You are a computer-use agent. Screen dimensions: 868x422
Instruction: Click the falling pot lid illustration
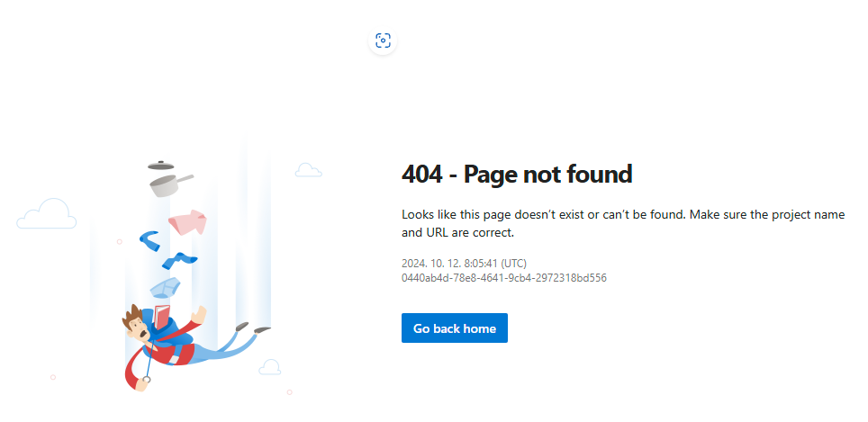161,165
